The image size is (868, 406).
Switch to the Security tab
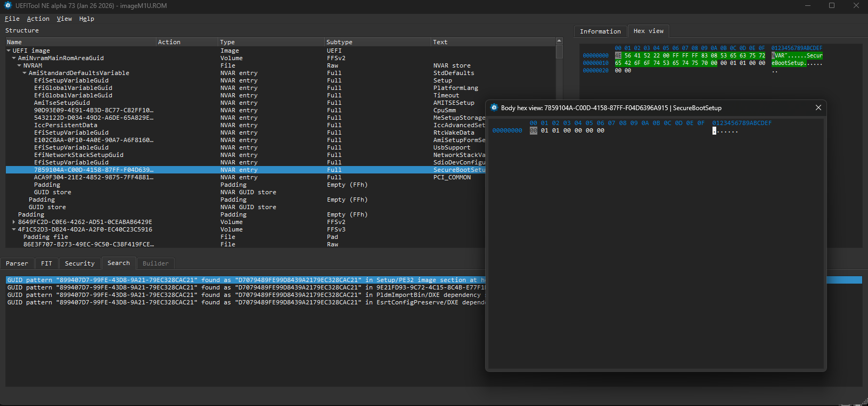(x=79, y=263)
